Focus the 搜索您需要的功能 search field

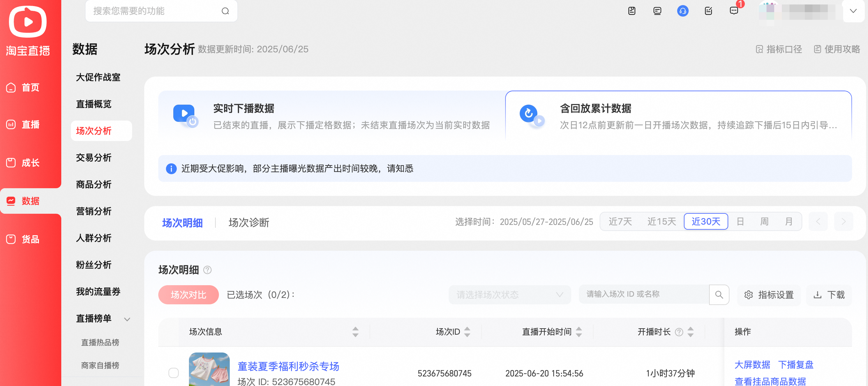pos(161,11)
